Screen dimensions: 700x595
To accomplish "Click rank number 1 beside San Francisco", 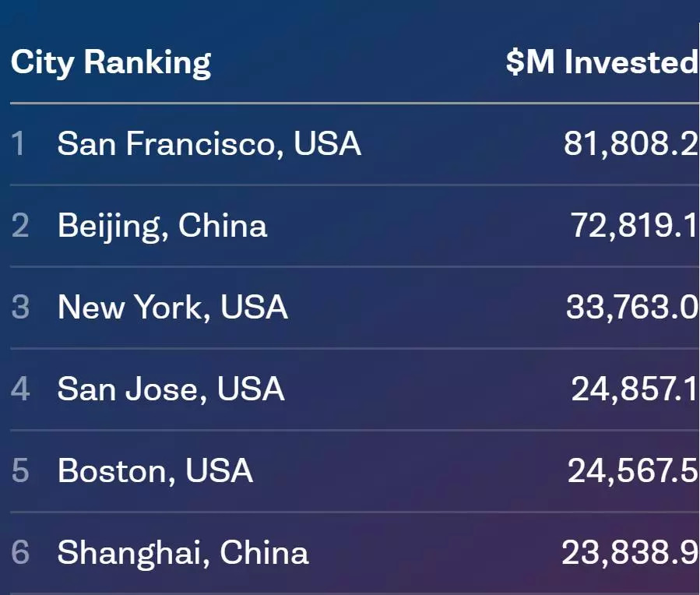I will click(x=19, y=144).
